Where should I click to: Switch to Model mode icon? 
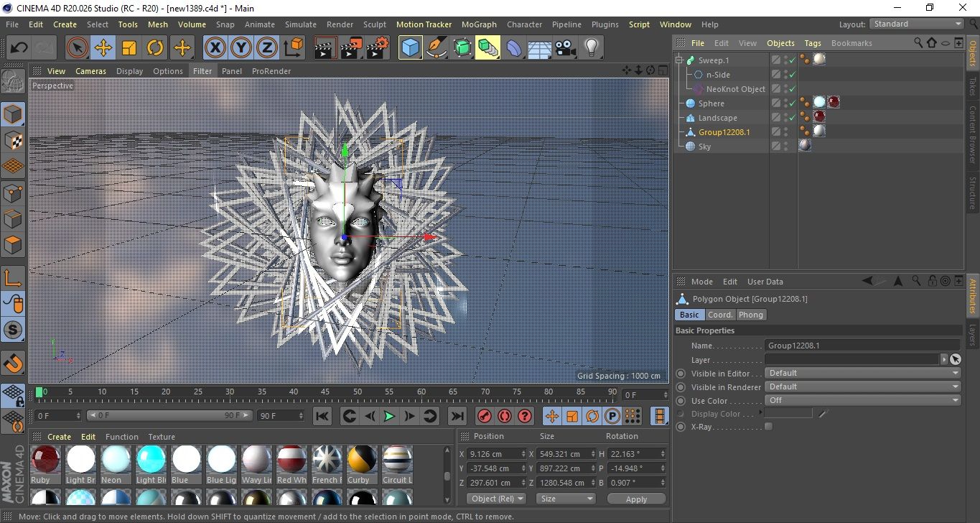(13, 114)
